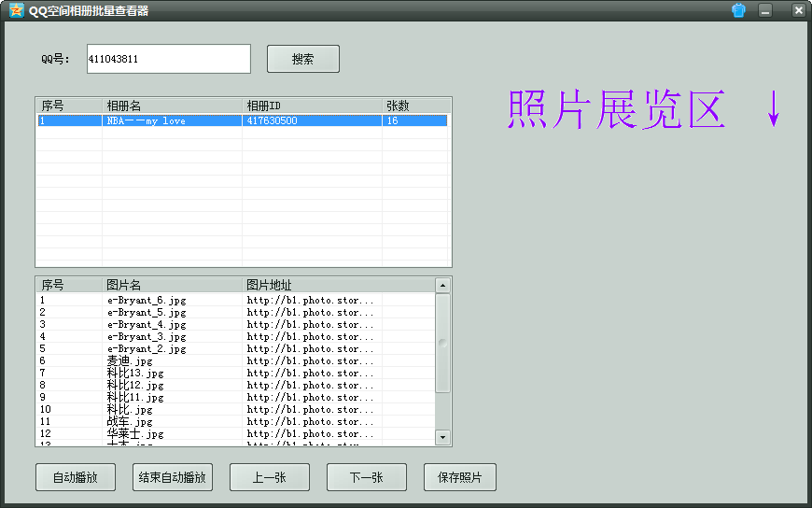This screenshot has height=508, width=812.
Task: Start slideshow with the 自动播放 button
Action: [76, 477]
